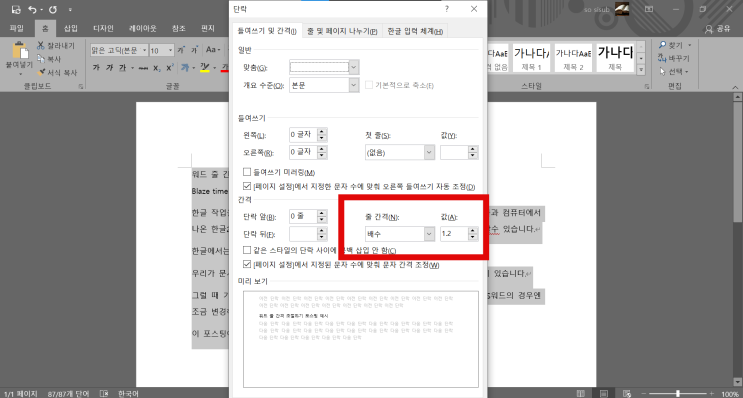The height and width of the screenshot is (398, 743).
Task: Increase the line spacing value stepper
Action: click(473, 231)
